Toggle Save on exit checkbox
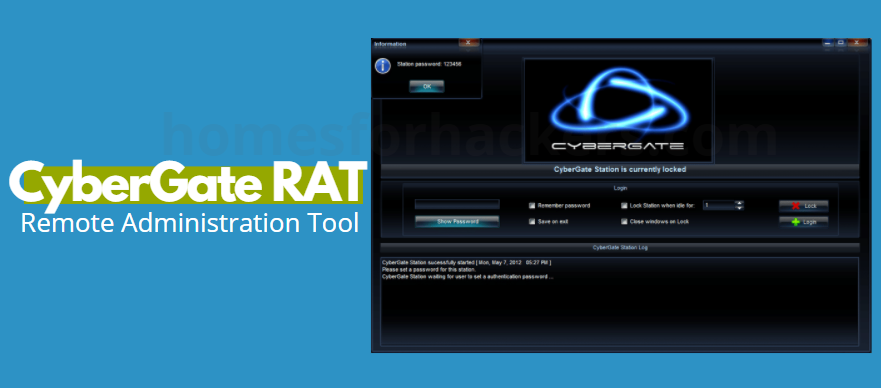 532,222
